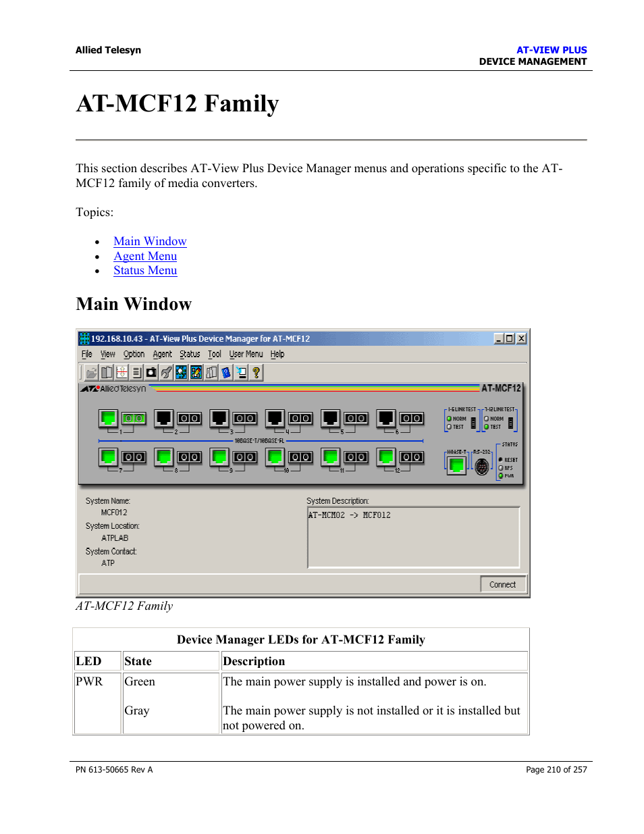
Task: Click the 1-6 link test TEST LED
Action: click(x=449, y=427)
